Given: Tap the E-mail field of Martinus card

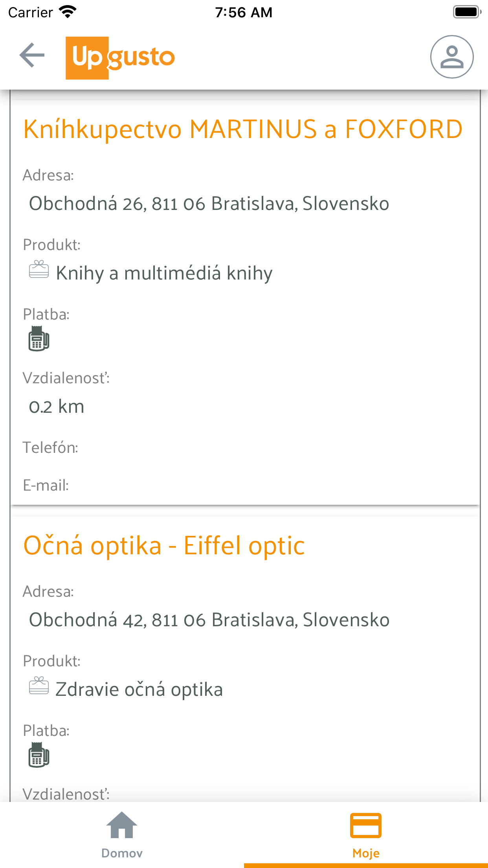Looking at the screenshot, I should [x=46, y=485].
